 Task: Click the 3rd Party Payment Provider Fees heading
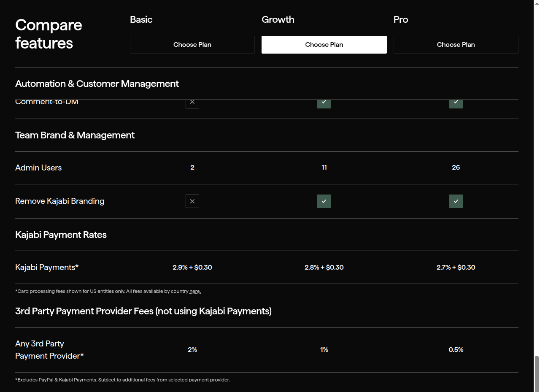tap(143, 311)
